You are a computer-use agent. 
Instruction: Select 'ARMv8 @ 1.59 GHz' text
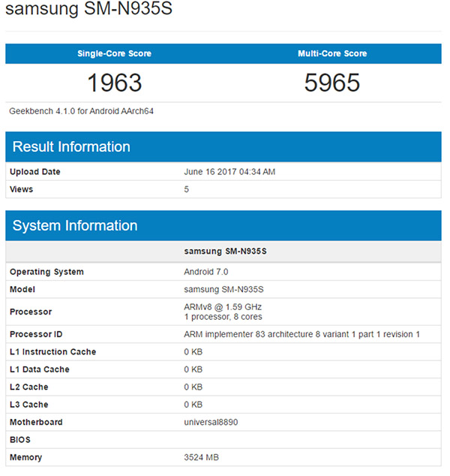[223, 307]
